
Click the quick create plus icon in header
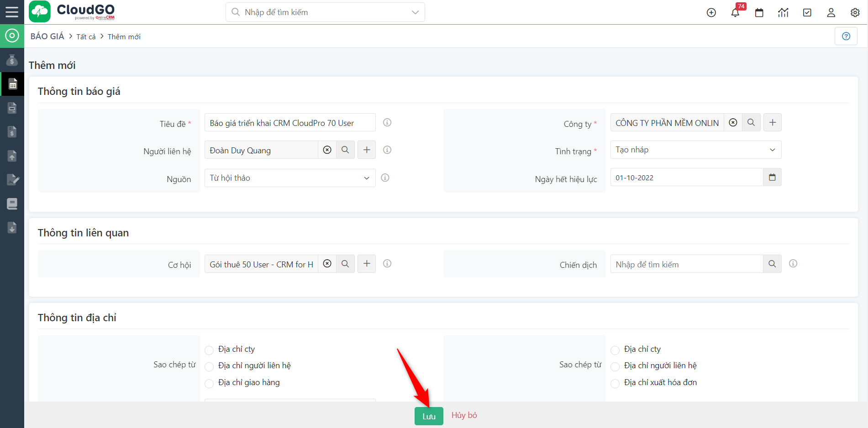pos(711,13)
